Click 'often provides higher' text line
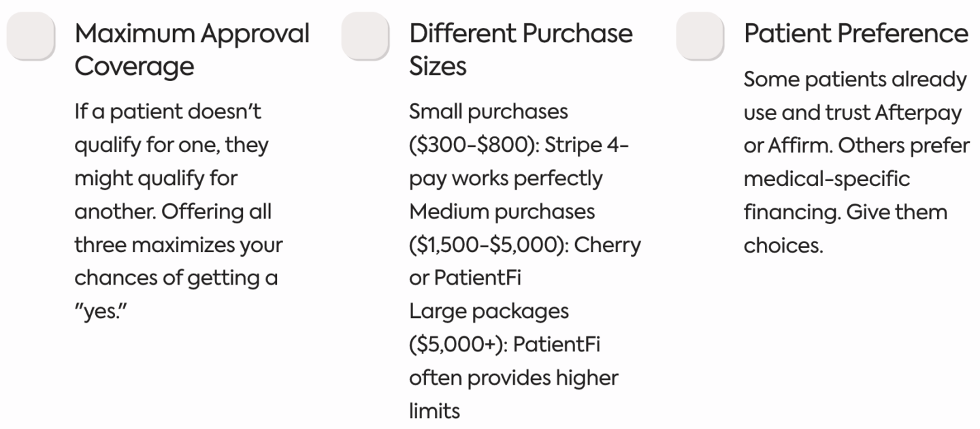The height and width of the screenshot is (429, 980). [514, 377]
